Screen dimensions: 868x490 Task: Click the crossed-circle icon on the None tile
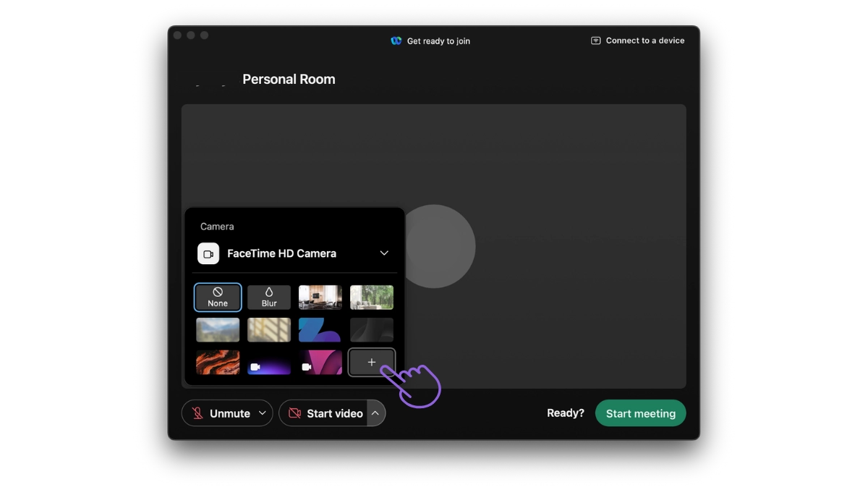click(217, 292)
